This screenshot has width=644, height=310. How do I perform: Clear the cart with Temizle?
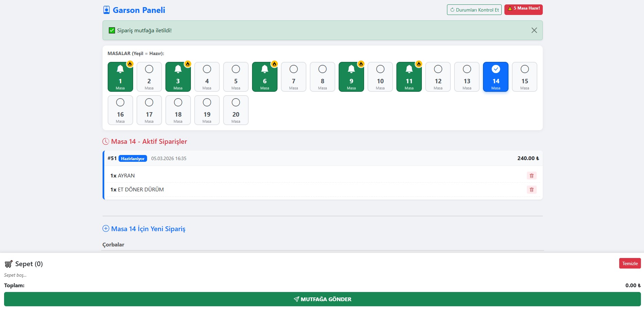tap(630, 263)
